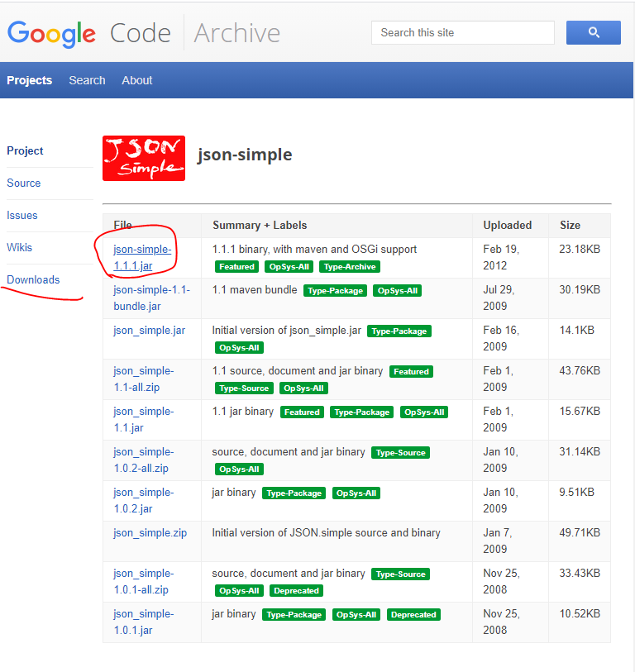Click Type-Package label in maven bundle row
The image size is (635, 672).
[x=336, y=291]
